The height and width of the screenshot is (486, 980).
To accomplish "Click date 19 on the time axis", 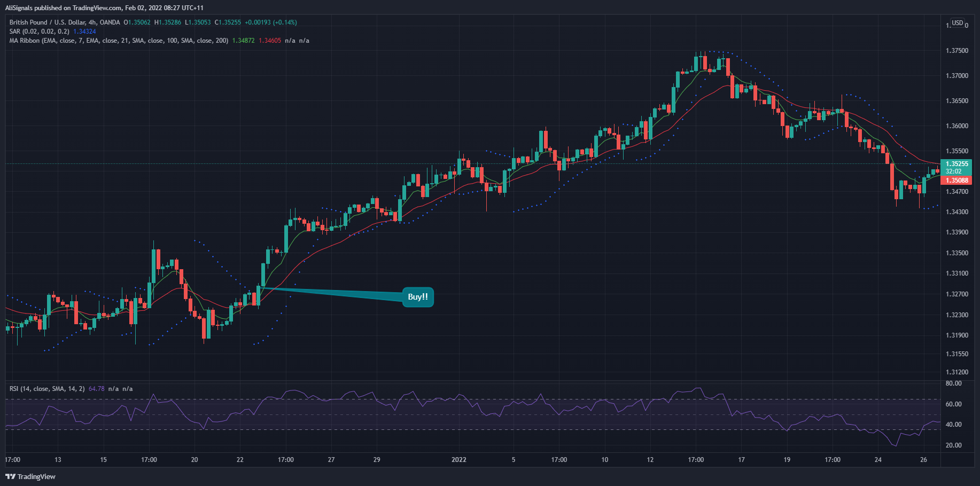I will coord(787,460).
